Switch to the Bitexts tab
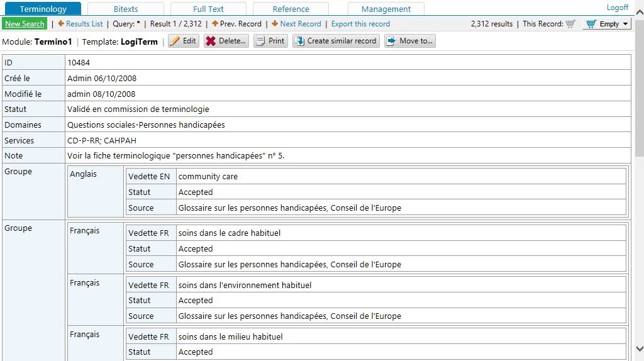 [126, 9]
